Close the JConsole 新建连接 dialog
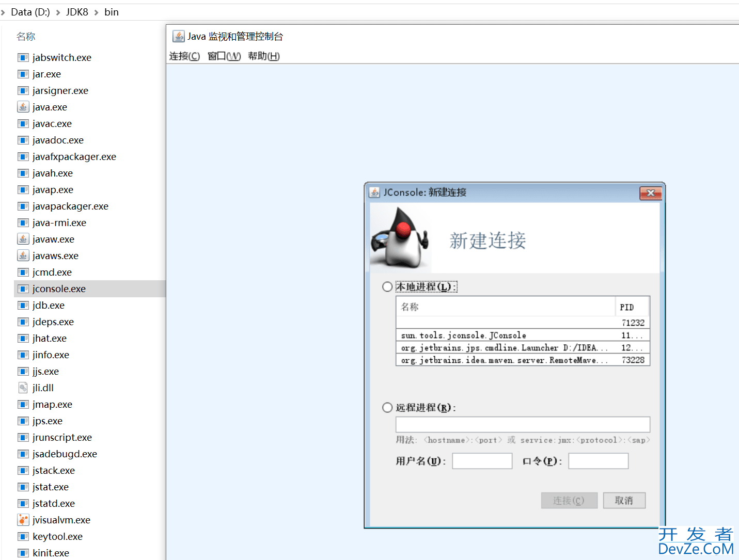Image resolution: width=739 pixels, height=560 pixels. (x=651, y=193)
